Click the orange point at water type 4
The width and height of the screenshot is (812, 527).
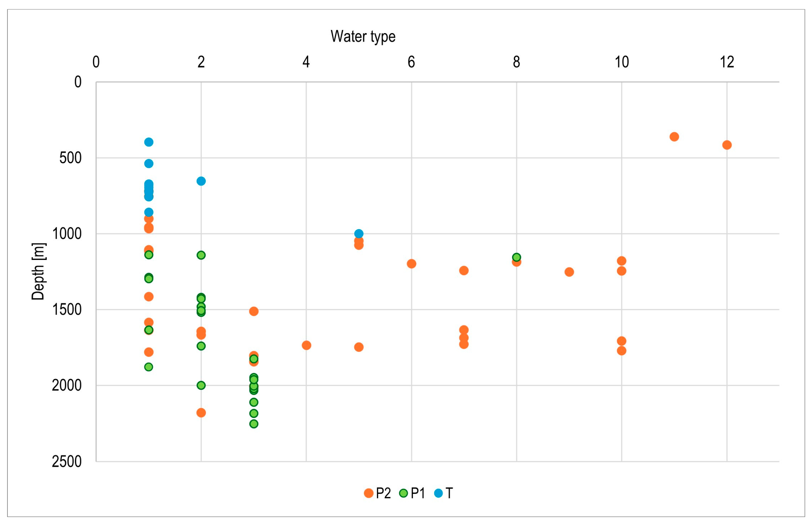click(306, 345)
